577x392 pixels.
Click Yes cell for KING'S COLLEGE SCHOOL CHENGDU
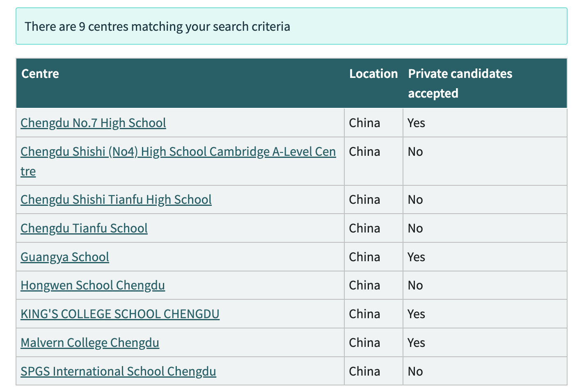click(416, 314)
